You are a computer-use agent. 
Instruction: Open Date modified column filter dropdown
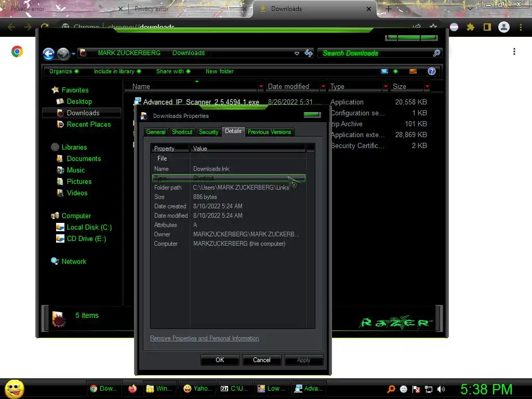click(x=323, y=87)
